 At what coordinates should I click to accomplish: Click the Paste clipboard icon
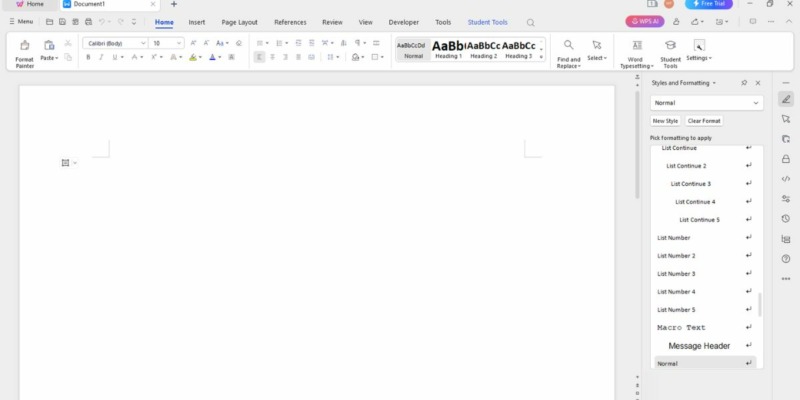[49, 45]
